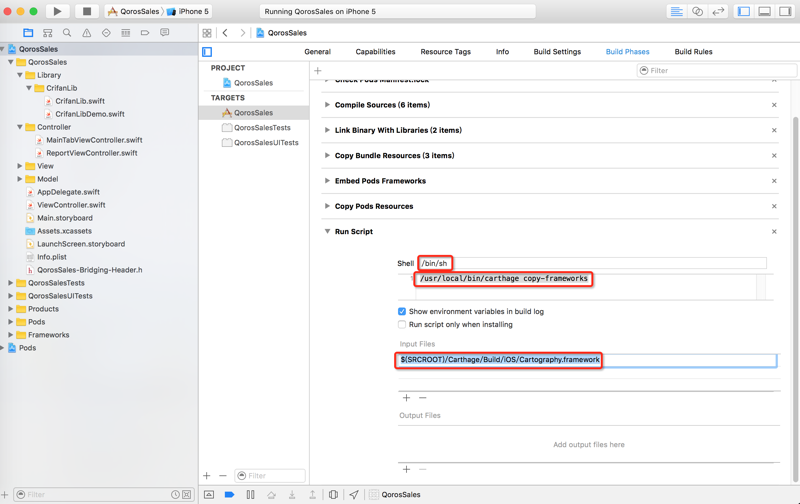Screen dimensions: 800x504
Task: Pause program execution in debug bar
Action: click(250, 494)
